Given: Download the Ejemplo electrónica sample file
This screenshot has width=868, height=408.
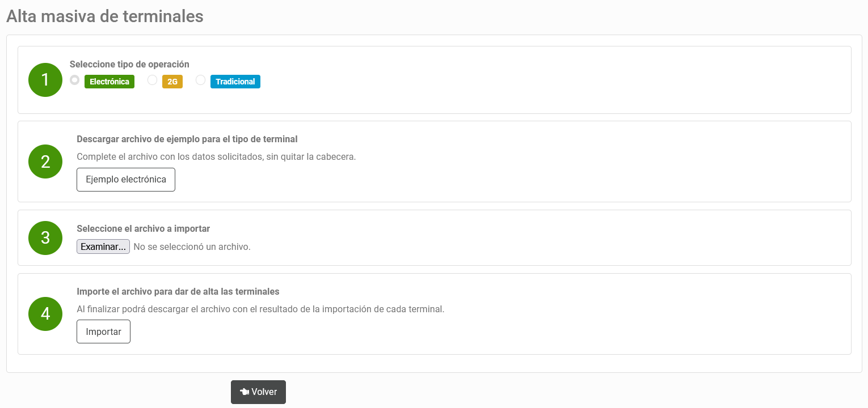Looking at the screenshot, I should pos(126,180).
